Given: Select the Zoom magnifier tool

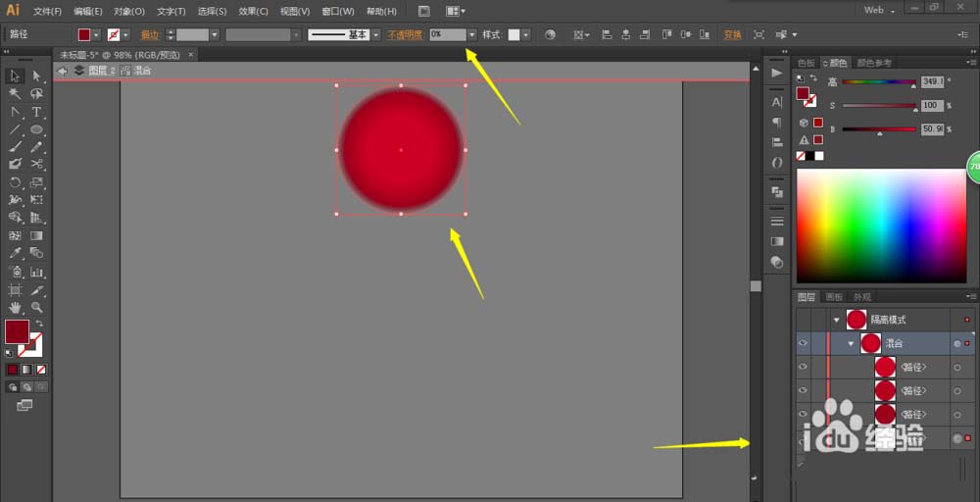Looking at the screenshot, I should pyautogui.click(x=36, y=308).
